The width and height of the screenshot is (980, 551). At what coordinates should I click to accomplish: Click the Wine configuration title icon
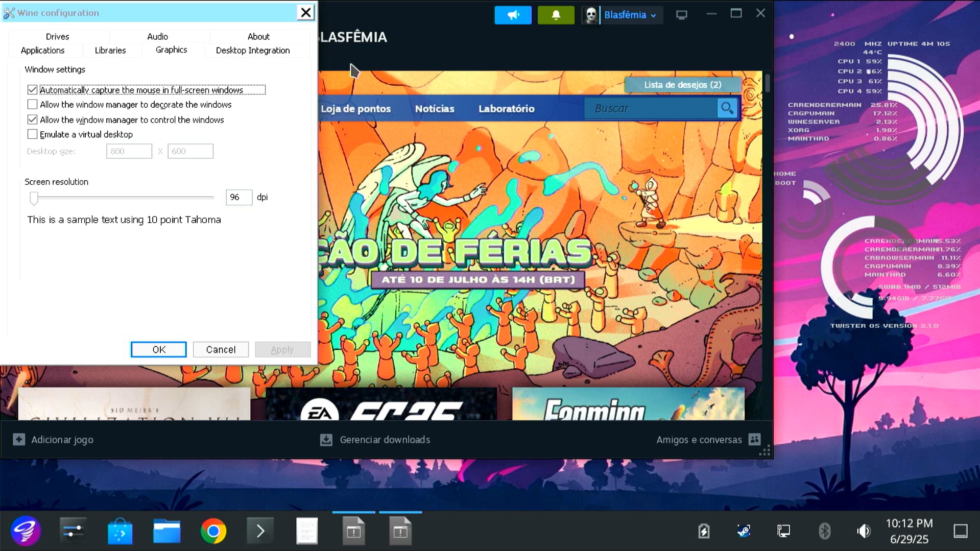9,13
